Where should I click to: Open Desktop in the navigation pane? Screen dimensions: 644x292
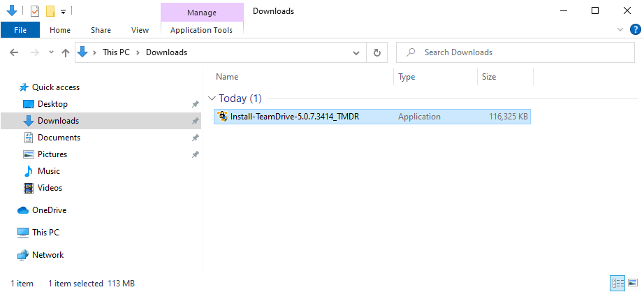click(52, 104)
